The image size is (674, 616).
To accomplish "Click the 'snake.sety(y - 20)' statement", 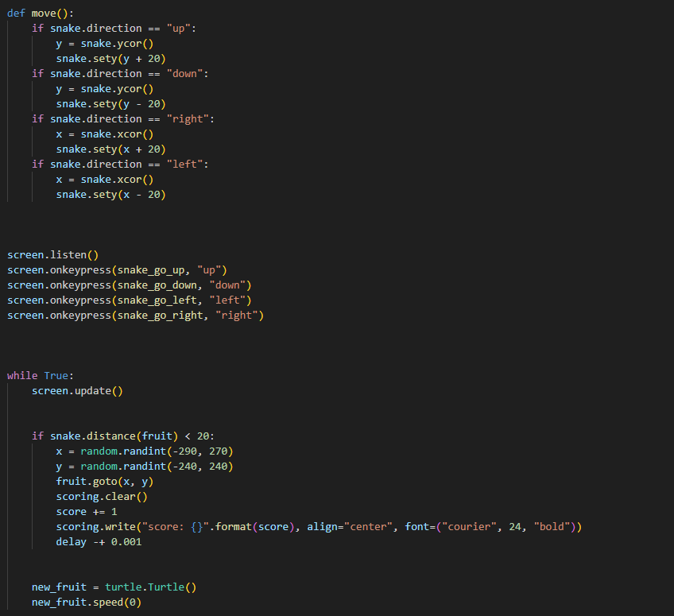I will coord(110,103).
